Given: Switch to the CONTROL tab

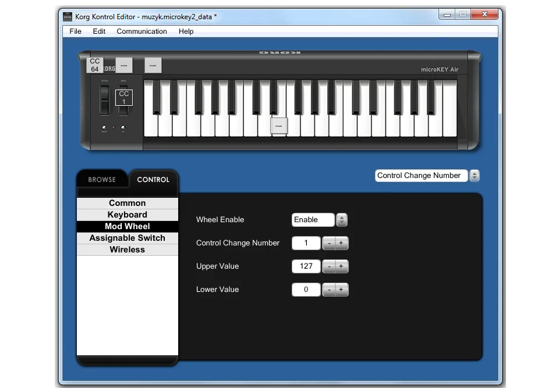Looking at the screenshot, I should coord(153,180).
